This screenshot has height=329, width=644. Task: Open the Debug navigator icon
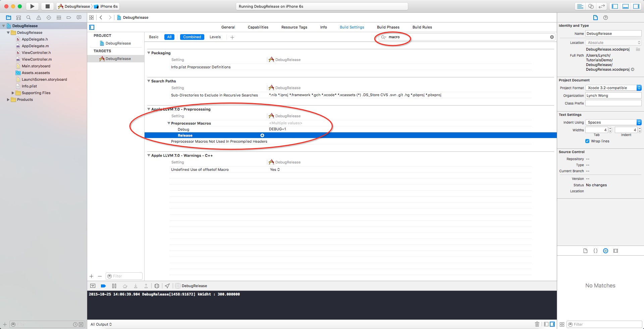tap(59, 17)
